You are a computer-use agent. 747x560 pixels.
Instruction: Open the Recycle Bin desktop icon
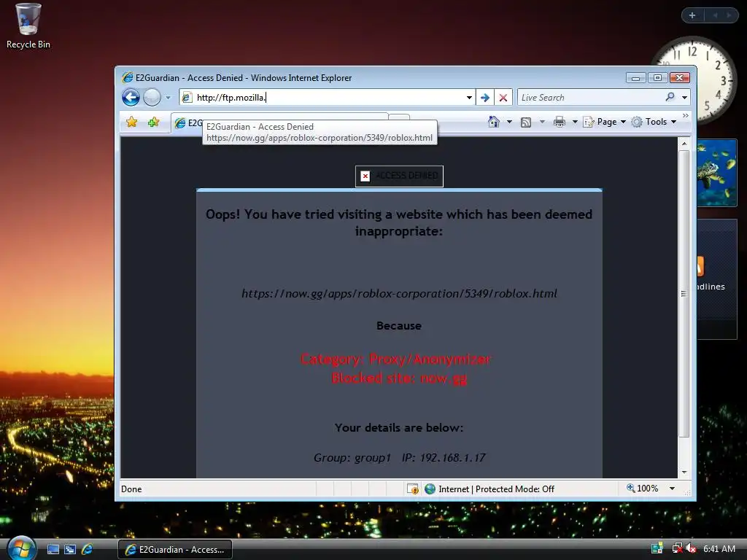(x=28, y=26)
